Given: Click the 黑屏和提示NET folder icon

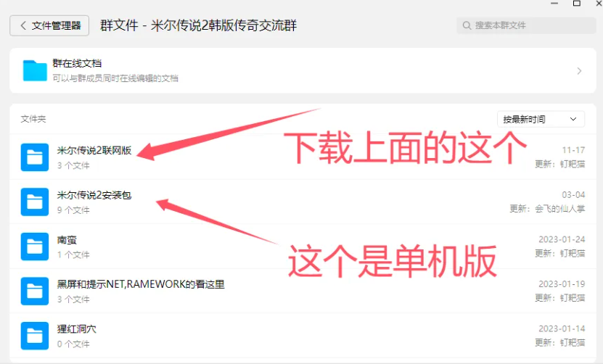Looking at the screenshot, I should coord(35,291).
